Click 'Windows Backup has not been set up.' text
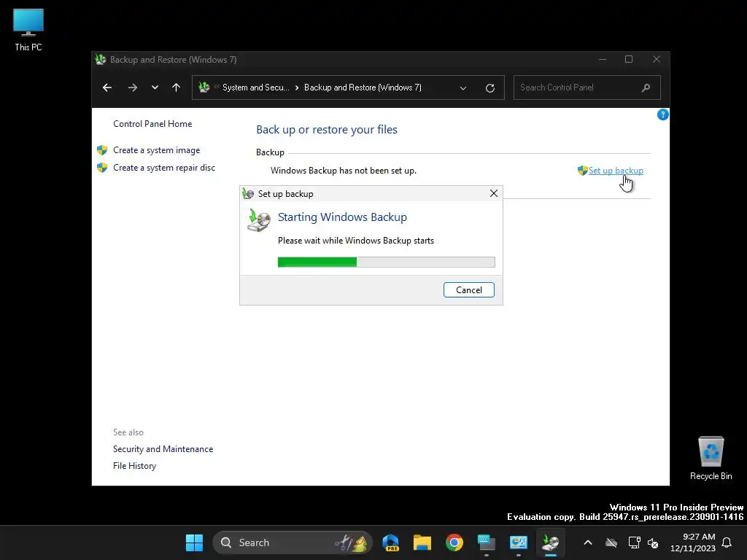Image resolution: width=747 pixels, height=560 pixels. tap(344, 171)
